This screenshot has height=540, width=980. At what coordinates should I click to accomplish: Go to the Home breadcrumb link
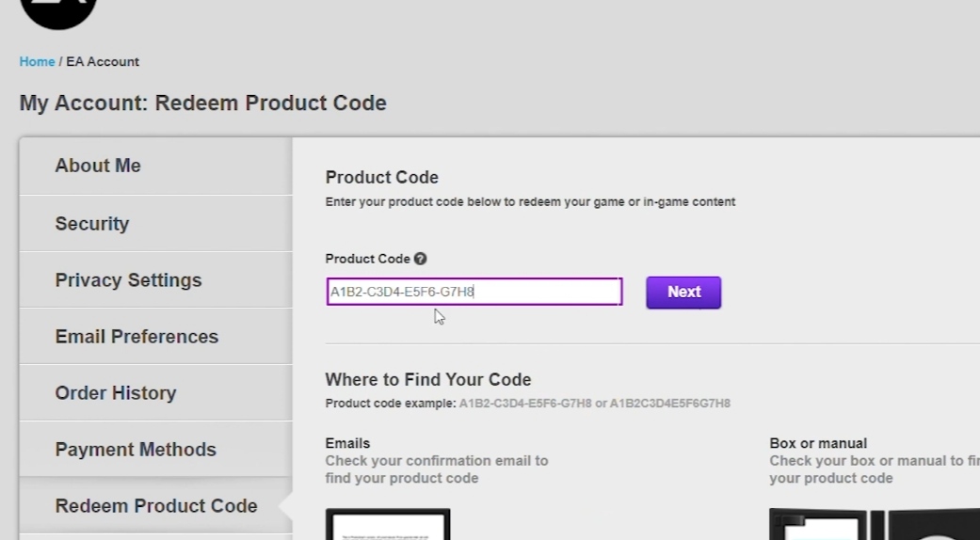37,62
